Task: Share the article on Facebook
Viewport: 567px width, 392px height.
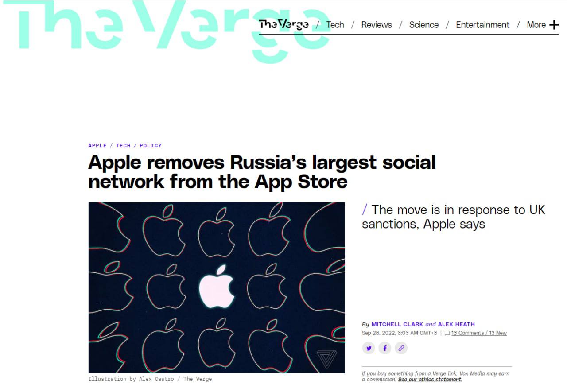Action: [x=384, y=348]
